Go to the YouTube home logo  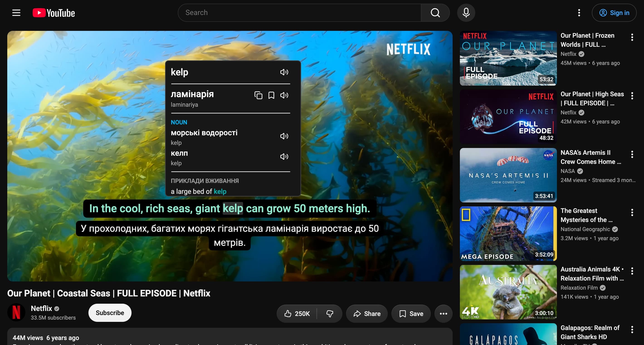[54, 13]
